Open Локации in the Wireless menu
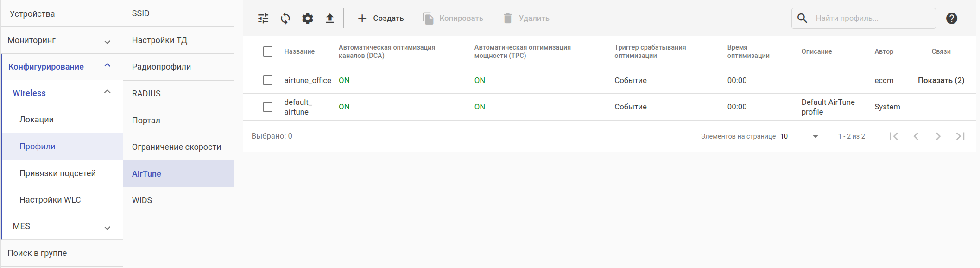Image resolution: width=980 pixels, height=268 pixels. click(37, 120)
